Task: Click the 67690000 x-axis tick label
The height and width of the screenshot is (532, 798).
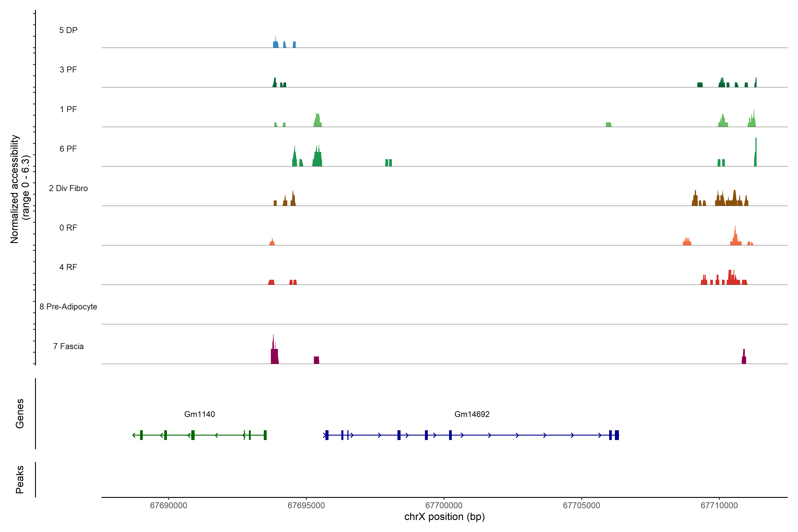Action: 169,506
